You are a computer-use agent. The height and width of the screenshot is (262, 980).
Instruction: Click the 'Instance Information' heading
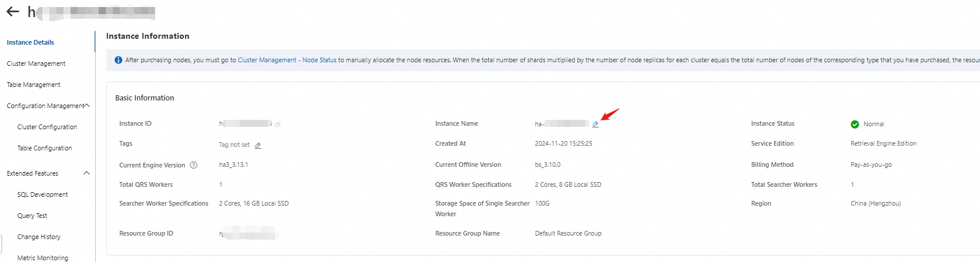(147, 36)
